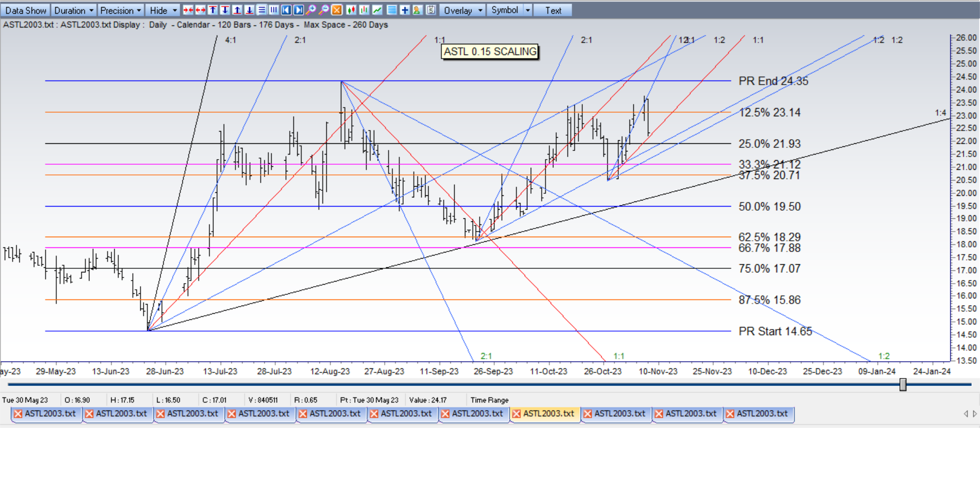This screenshot has height=483, width=980.
Task: Toggle the horizontal grid lines icon
Action: pos(261,10)
